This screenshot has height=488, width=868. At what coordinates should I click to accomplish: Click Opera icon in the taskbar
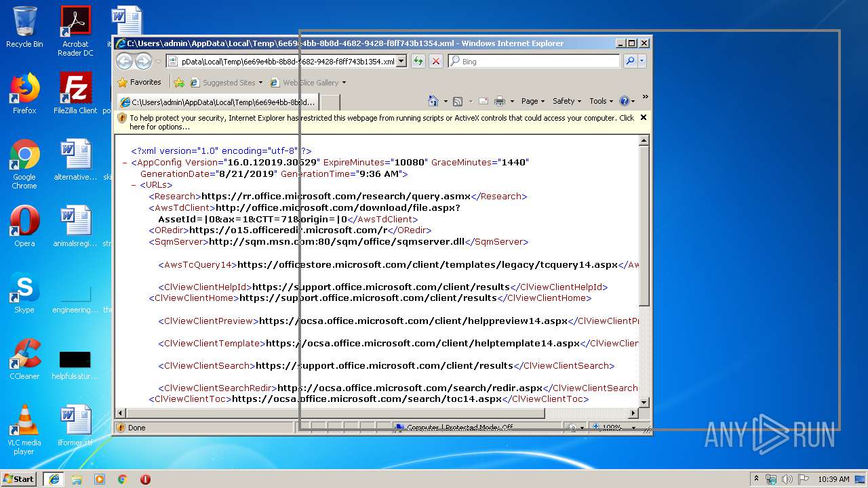click(145, 479)
